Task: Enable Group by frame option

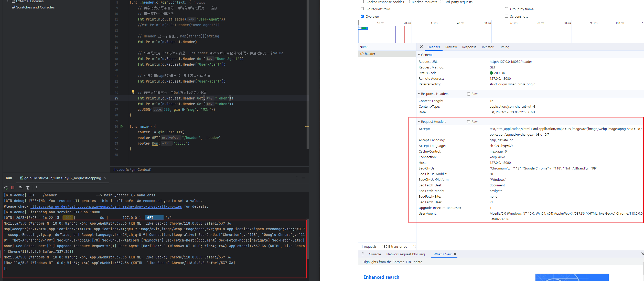Action: coord(507,9)
